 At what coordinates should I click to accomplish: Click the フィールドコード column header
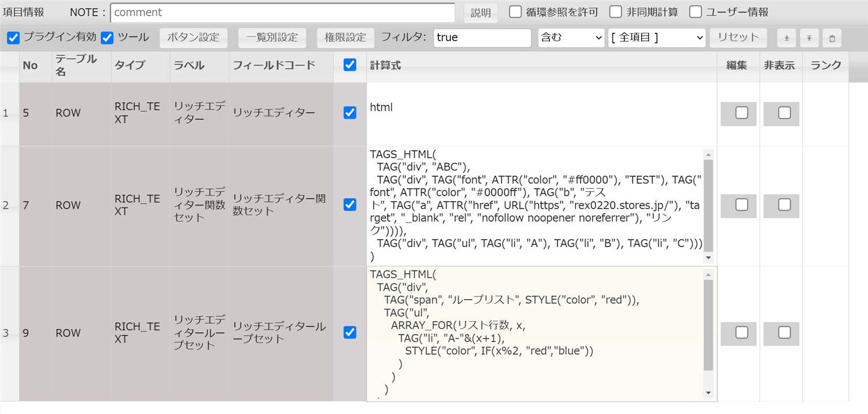[x=281, y=66]
